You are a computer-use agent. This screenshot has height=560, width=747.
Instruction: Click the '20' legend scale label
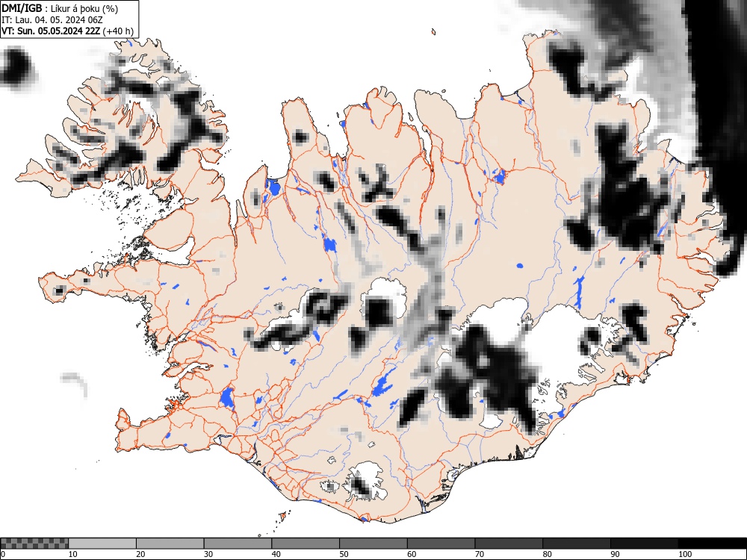coord(140,554)
